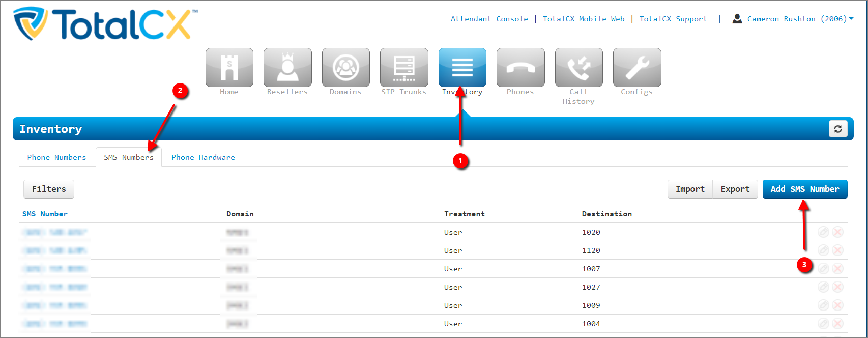Edit the SMS number with destination 1020
The height and width of the screenshot is (338, 868).
point(823,232)
